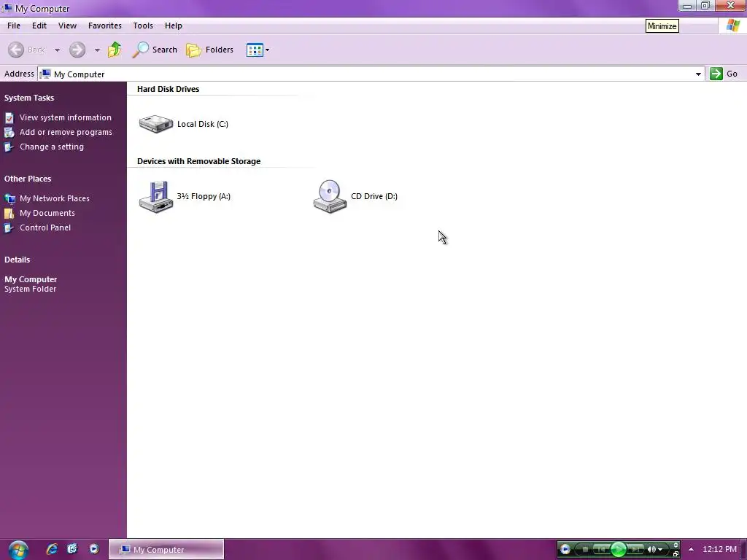Show hidden system tray icons
This screenshot has height=560, width=747.
pos(692,549)
